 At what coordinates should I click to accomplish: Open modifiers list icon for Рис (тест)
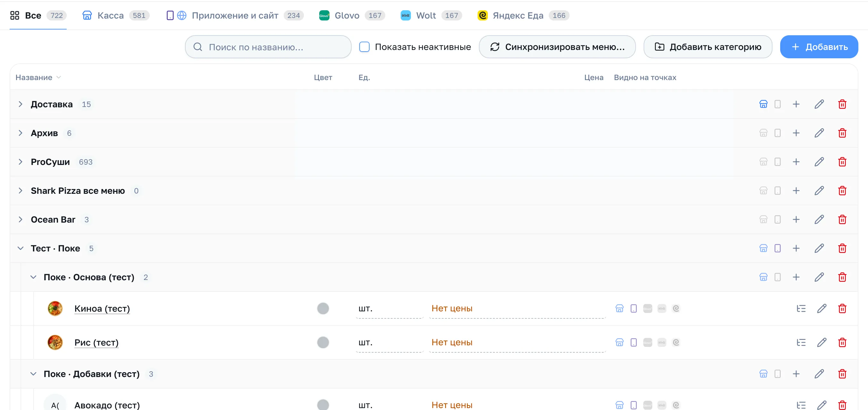(801, 342)
